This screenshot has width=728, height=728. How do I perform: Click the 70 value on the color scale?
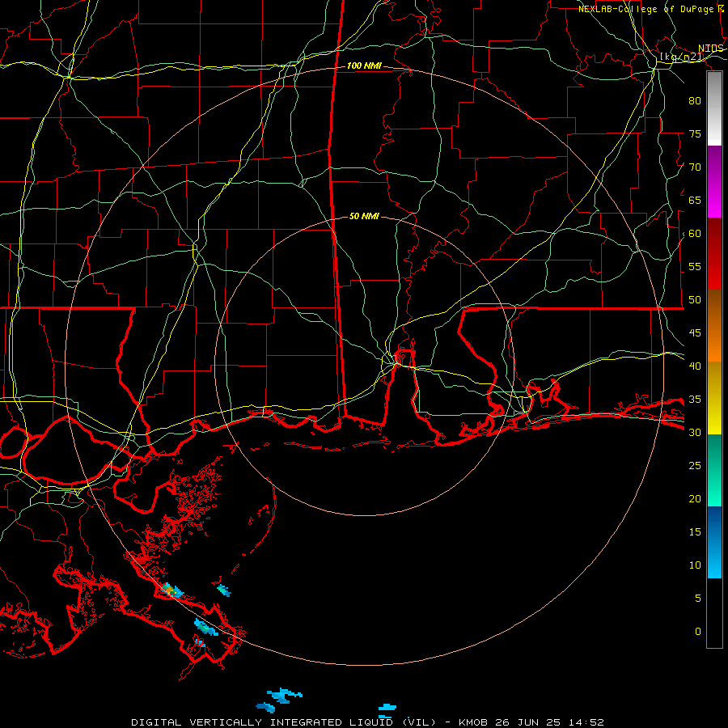pyautogui.click(x=695, y=167)
